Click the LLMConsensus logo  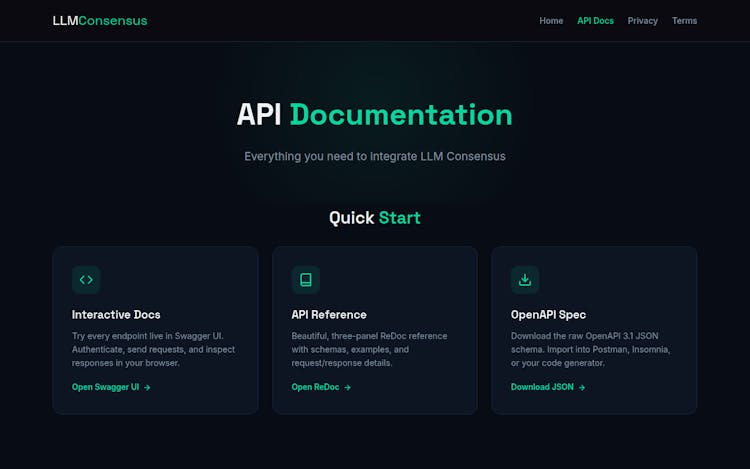pos(100,21)
